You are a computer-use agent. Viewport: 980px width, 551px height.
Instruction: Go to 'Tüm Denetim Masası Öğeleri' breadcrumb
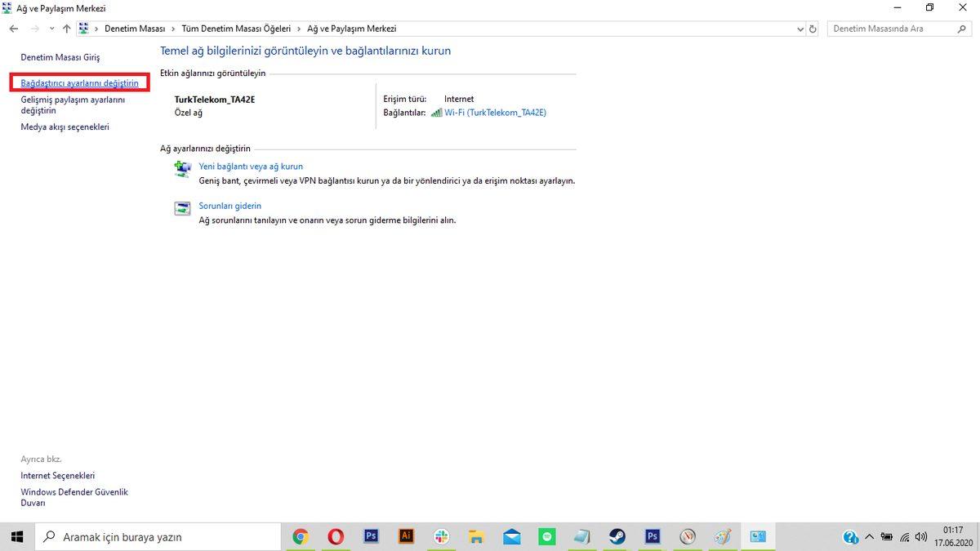pos(235,29)
